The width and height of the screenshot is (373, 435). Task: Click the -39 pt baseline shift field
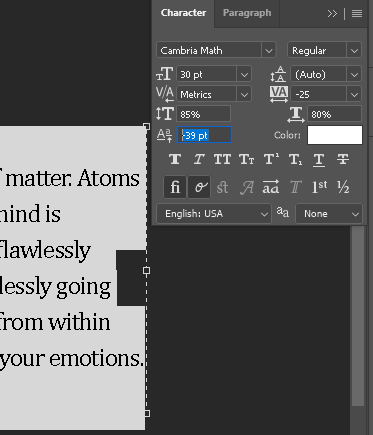click(x=204, y=135)
